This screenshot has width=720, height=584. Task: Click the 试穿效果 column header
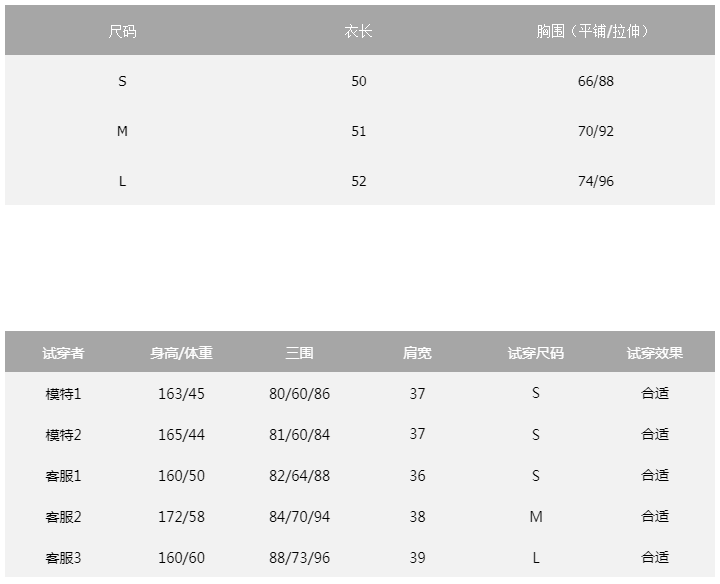pyautogui.click(x=655, y=353)
